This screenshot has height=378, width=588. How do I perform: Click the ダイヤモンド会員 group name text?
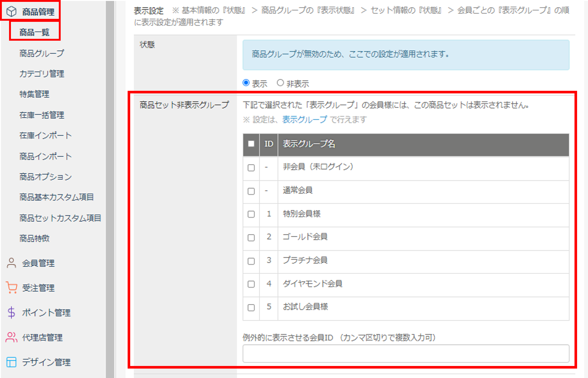[x=313, y=284]
